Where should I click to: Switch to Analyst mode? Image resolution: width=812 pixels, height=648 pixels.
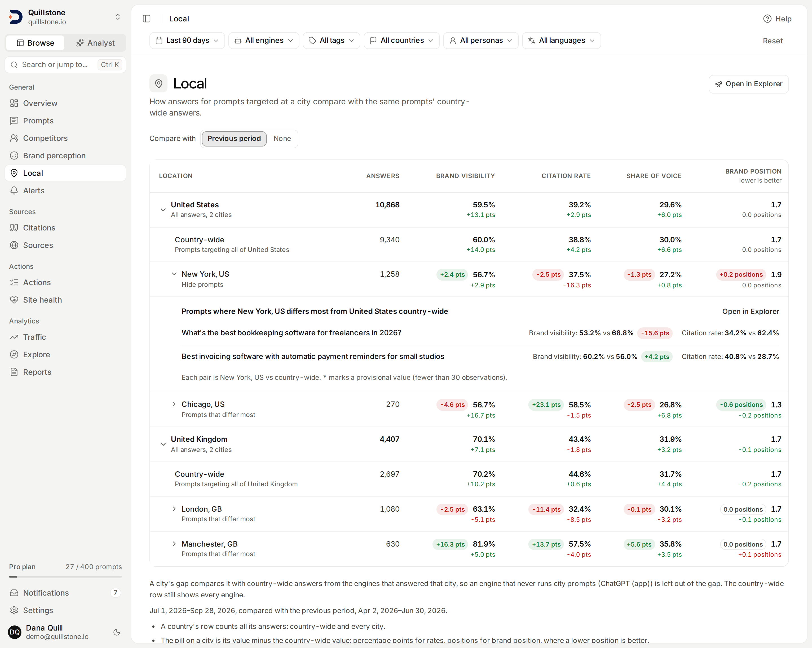pyautogui.click(x=95, y=43)
